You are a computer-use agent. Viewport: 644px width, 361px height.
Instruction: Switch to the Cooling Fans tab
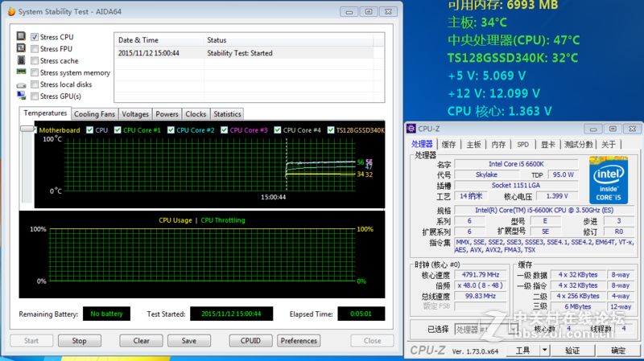[x=94, y=114]
